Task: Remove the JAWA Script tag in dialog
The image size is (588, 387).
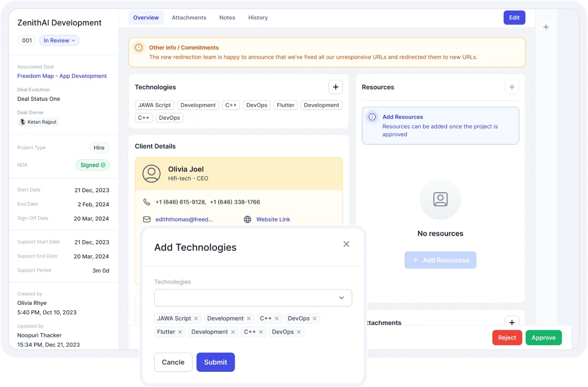Action: click(196, 318)
